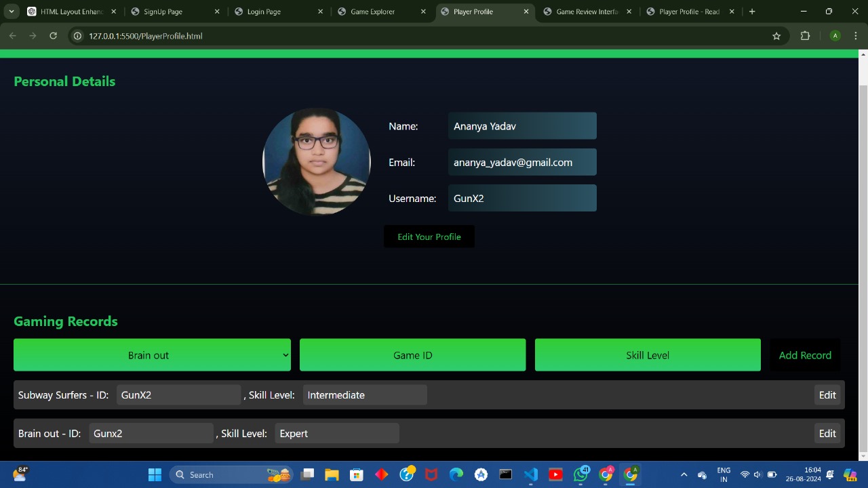Open the Chrome profile avatar A
868x488 pixels.
pyautogui.click(x=835, y=36)
